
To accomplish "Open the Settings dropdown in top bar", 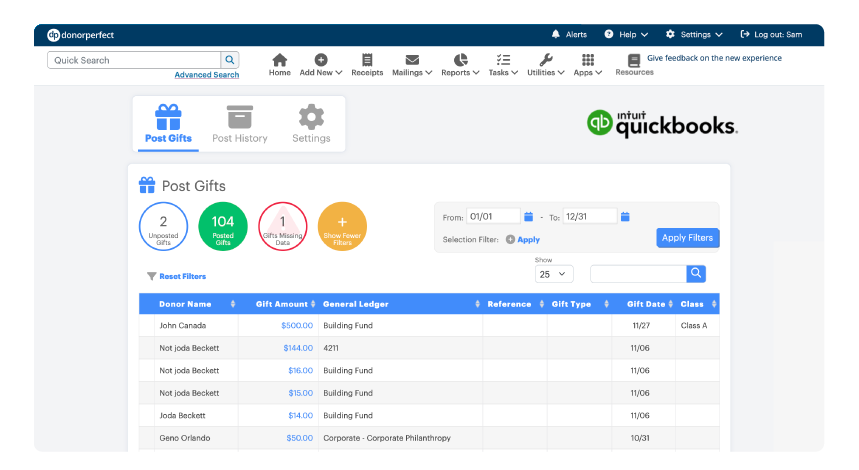I will pos(694,34).
